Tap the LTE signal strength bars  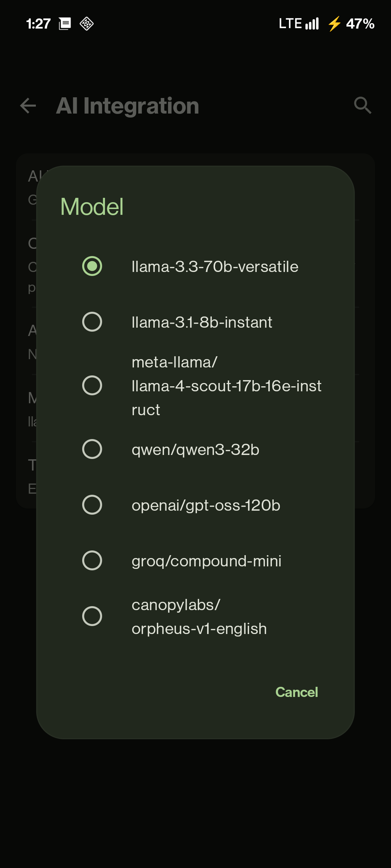click(312, 24)
